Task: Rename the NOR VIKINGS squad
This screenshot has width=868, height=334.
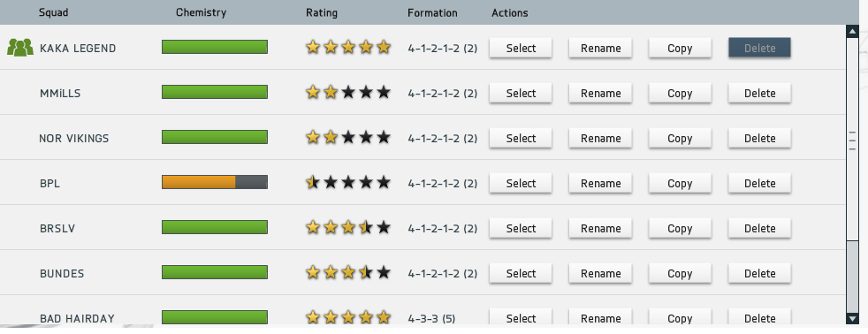Action: 600,138
